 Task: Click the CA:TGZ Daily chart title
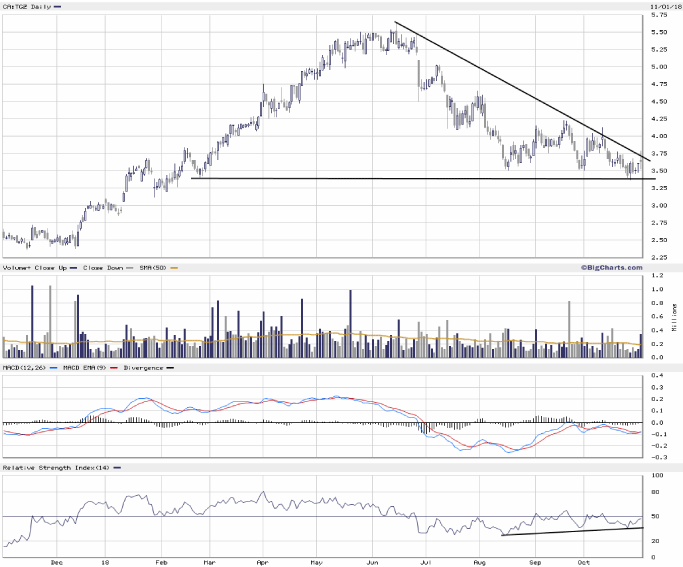27,6
